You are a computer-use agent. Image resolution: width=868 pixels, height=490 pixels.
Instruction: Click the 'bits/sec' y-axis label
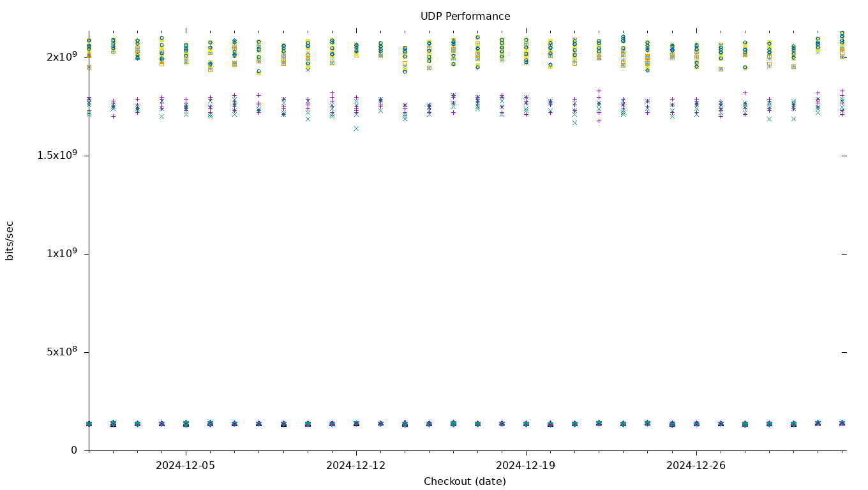coord(10,241)
